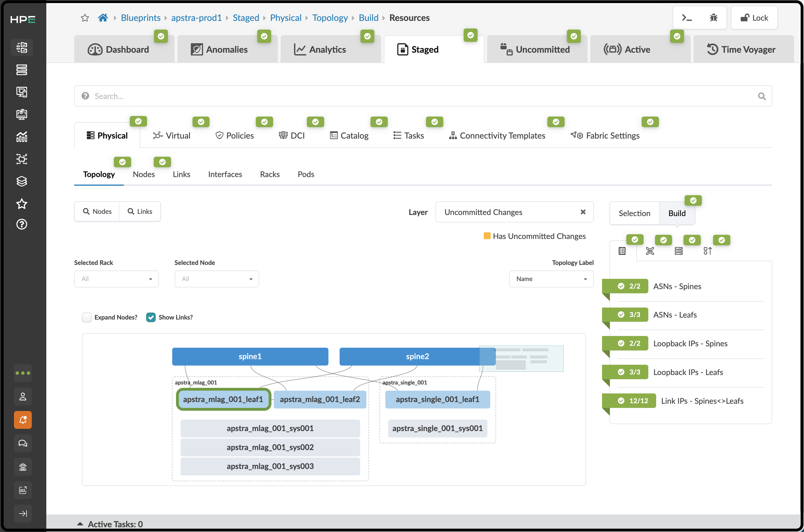Image resolution: width=804 pixels, height=532 pixels.
Task: Switch to the Selection panel button
Action: pyautogui.click(x=634, y=213)
